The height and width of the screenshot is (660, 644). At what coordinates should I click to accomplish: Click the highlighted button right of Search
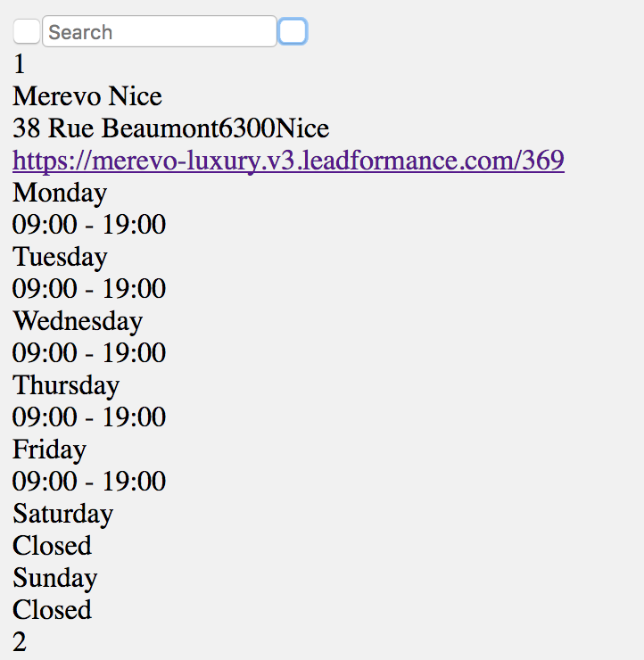293,31
